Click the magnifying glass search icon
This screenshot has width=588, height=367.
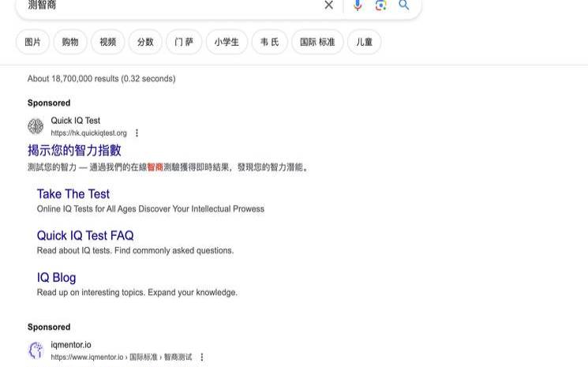[x=404, y=5]
